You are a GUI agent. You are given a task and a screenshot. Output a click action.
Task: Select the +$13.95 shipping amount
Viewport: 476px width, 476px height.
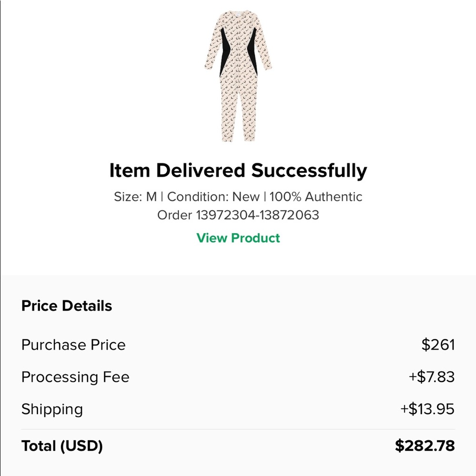pos(427,409)
